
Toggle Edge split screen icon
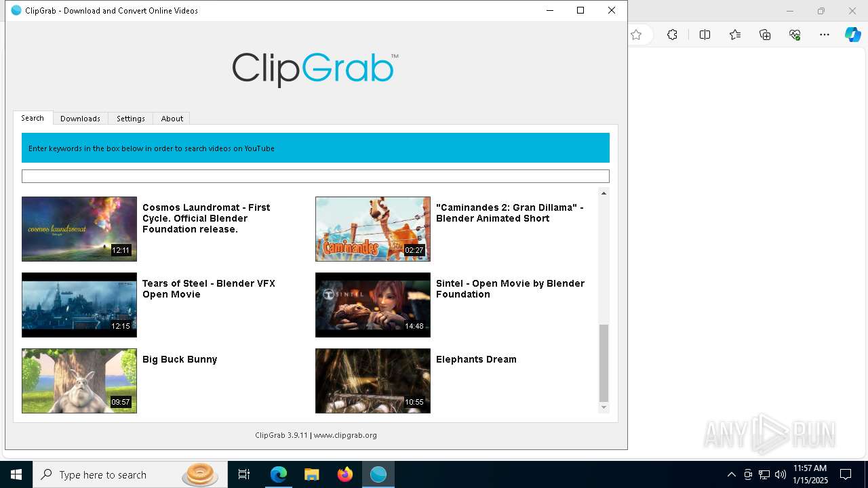[x=705, y=35]
